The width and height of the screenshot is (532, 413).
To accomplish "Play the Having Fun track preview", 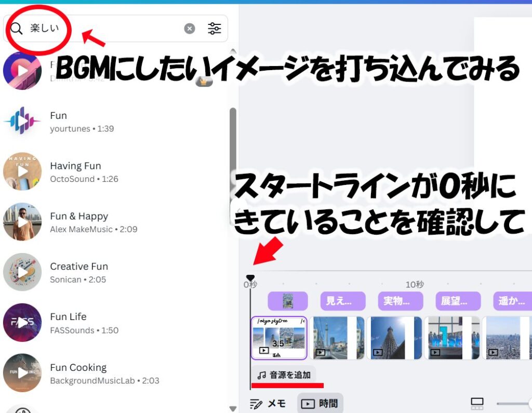I will pos(22,171).
